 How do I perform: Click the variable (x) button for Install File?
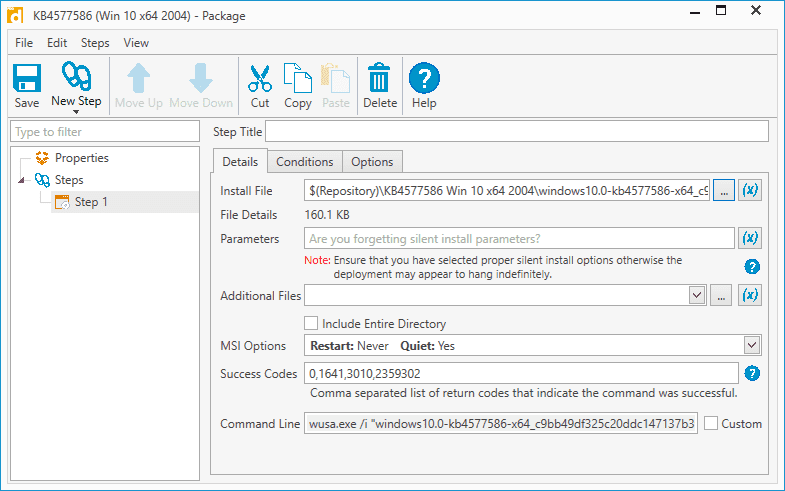(750, 190)
